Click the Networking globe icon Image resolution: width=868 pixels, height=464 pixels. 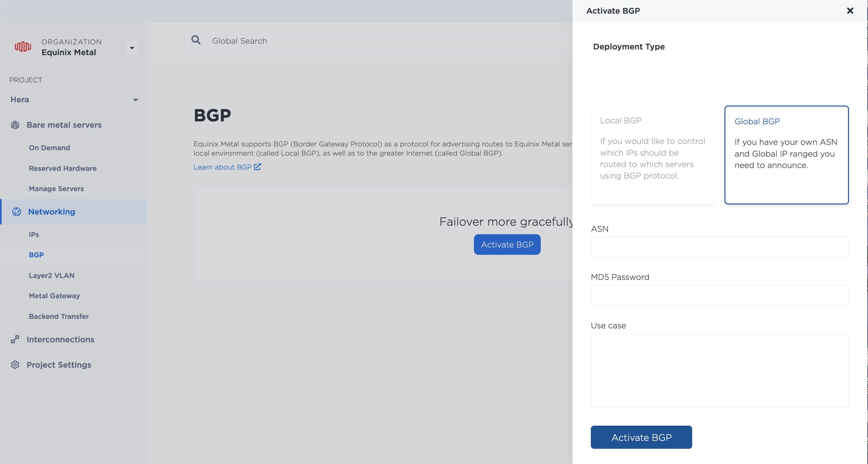coord(16,212)
